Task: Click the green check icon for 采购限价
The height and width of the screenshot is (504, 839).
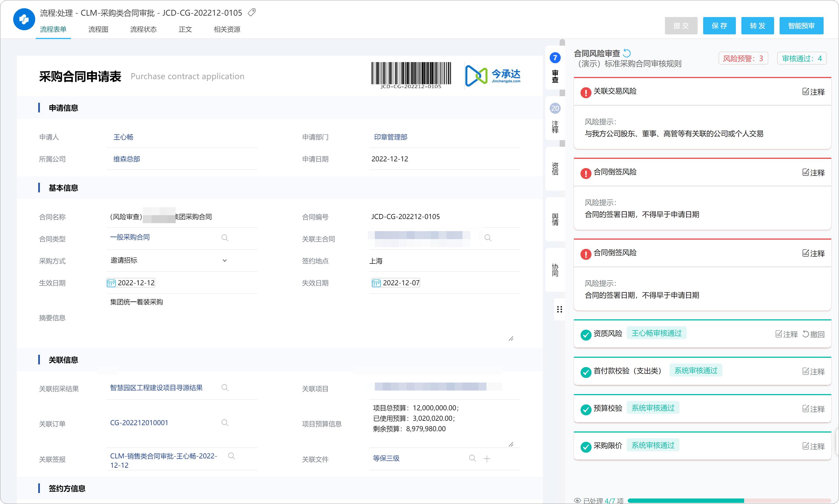Action: tap(586, 447)
